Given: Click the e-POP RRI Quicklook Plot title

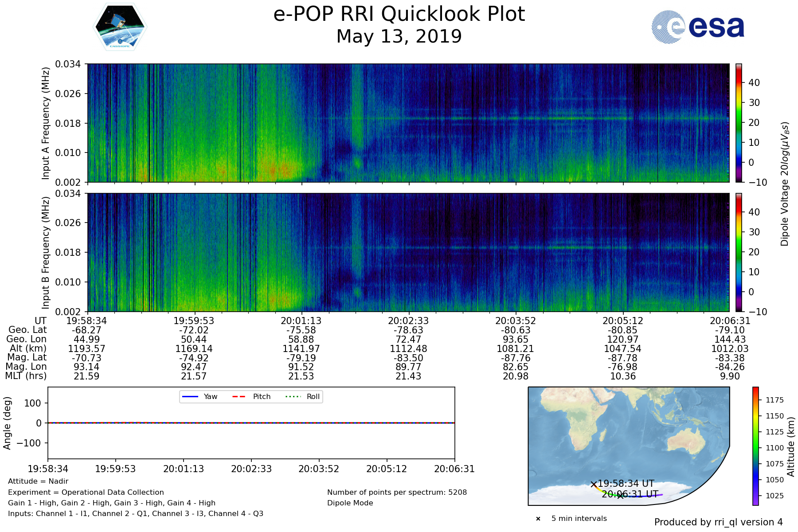Looking at the screenshot, I should point(399,14).
